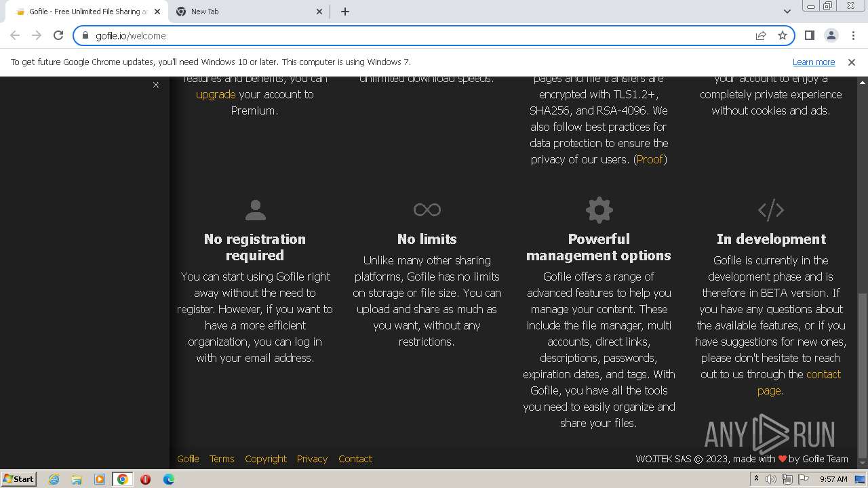Open the tab search dropdown chevron

(787, 12)
